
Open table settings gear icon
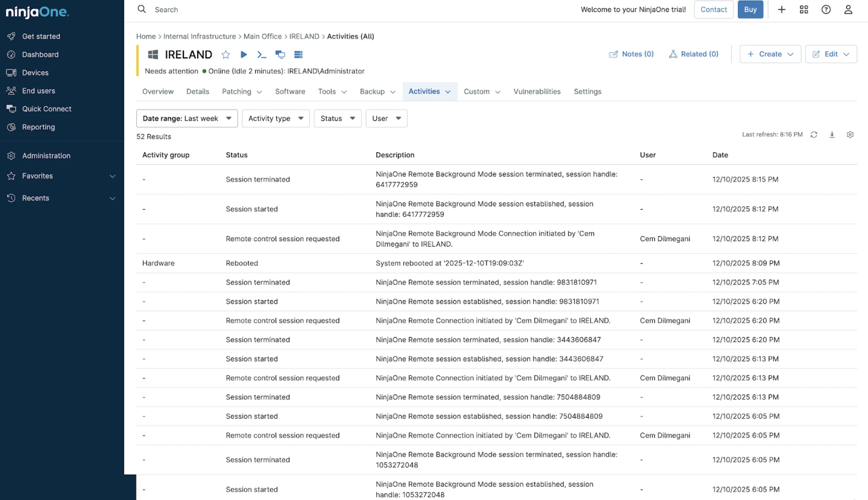850,135
